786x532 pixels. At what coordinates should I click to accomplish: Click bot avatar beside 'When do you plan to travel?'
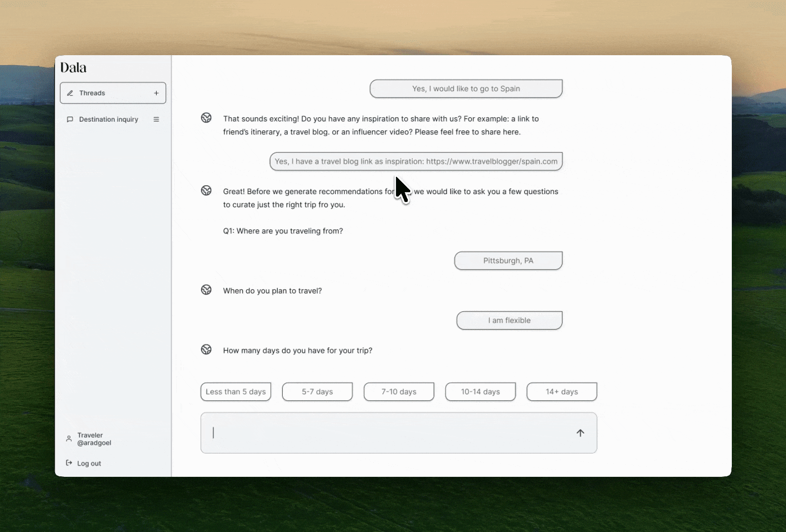[x=206, y=290]
